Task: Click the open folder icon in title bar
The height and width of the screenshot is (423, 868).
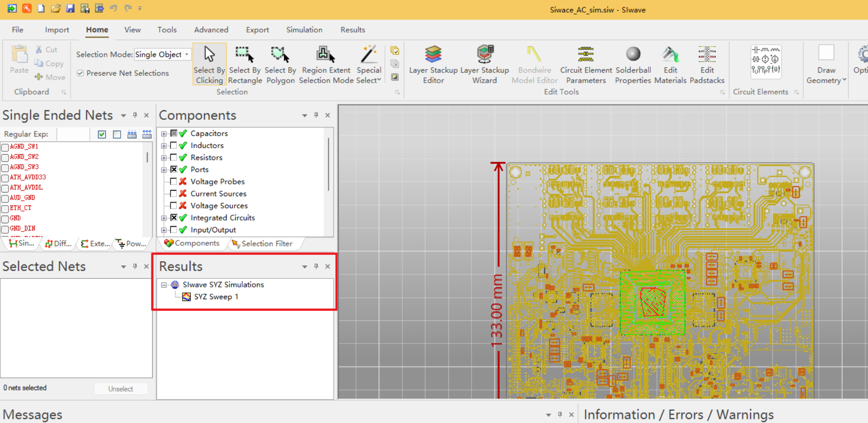Action: coord(56,8)
